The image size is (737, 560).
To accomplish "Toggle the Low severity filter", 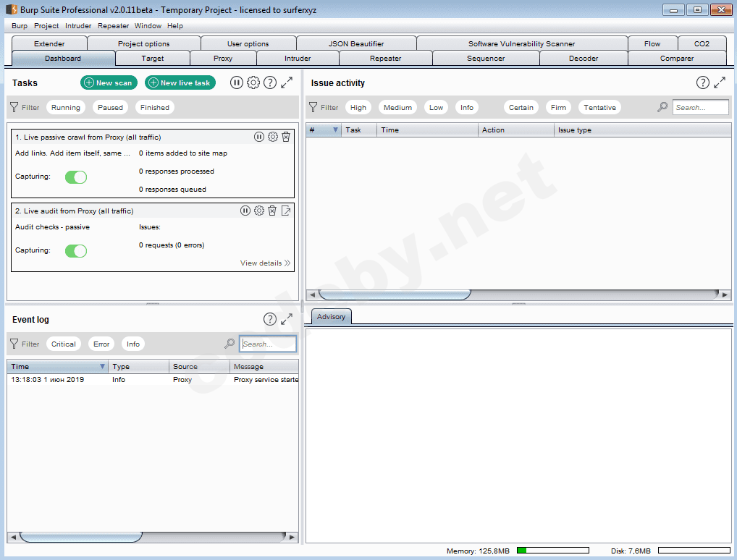I will tap(436, 107).
